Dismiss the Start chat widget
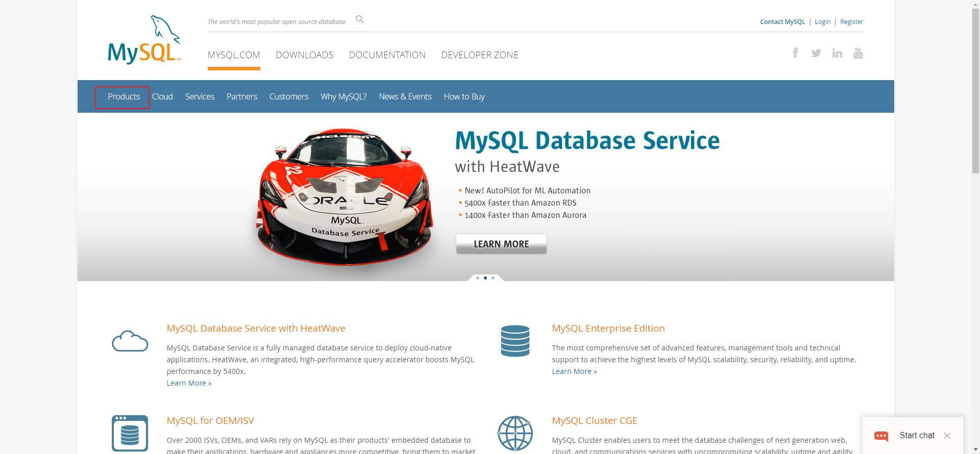Image resolution: width=980 pixels, height=454 pixels. [x=947, y=436]
